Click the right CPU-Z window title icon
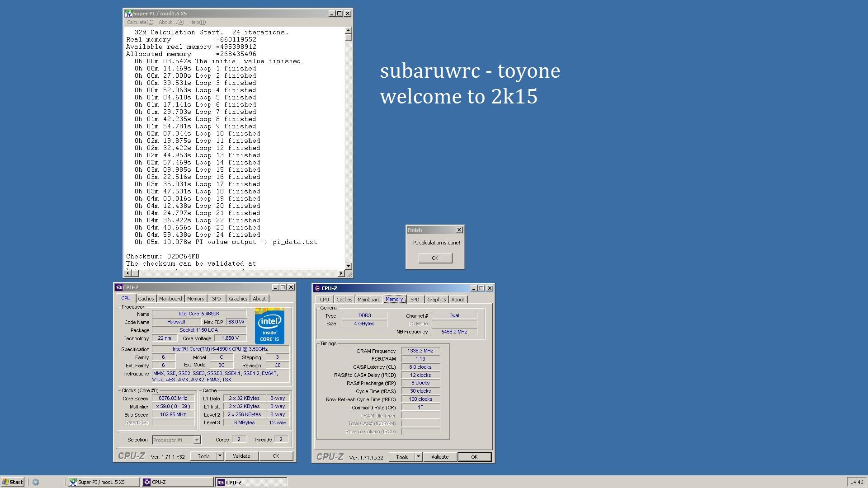Viewport: 868px width, 488px height. point(317,288)
